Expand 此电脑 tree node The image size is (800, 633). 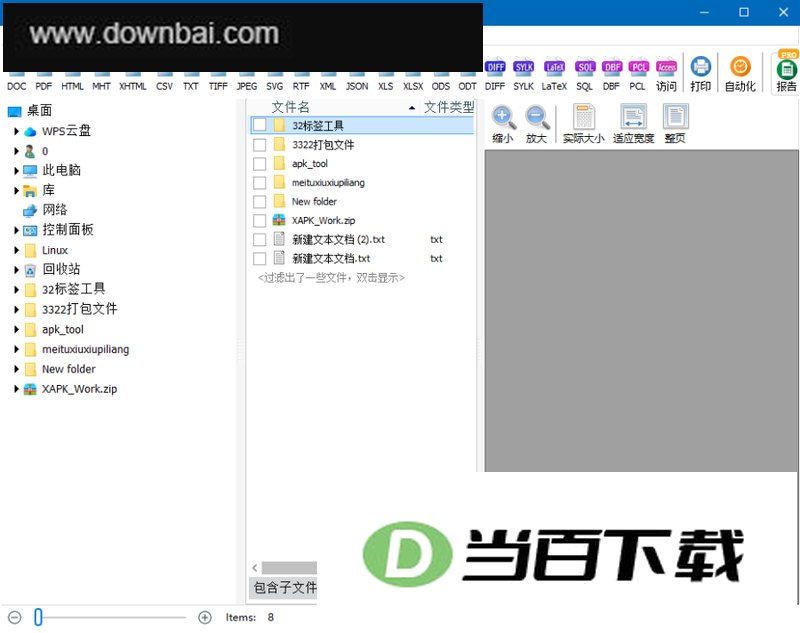(16, 170)
